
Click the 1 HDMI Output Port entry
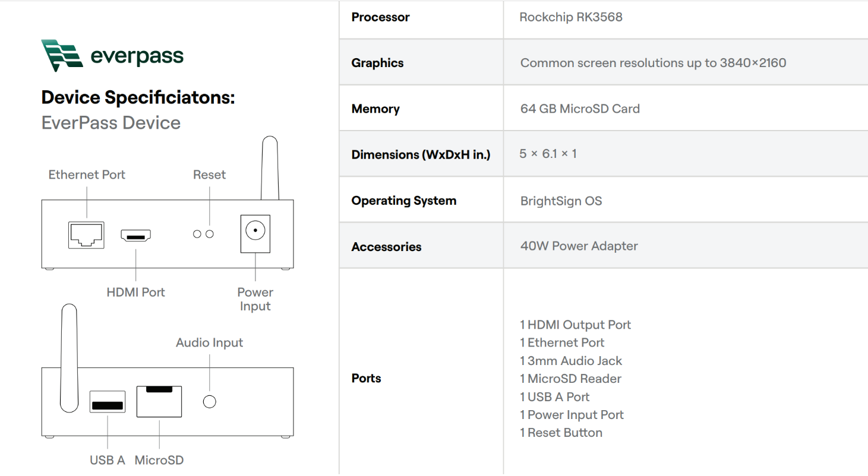coord(575,325)
